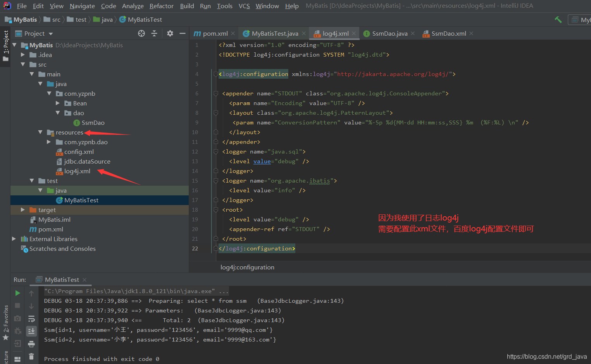Open the Build menu
Image resolution: width=591 pixels, height=364 pixels.
(187, 6)
